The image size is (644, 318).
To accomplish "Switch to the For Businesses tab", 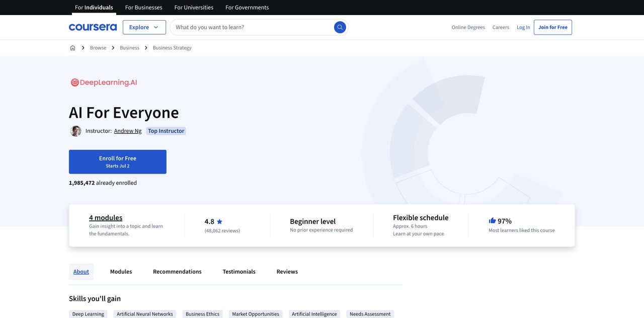I will click(143, 8).
